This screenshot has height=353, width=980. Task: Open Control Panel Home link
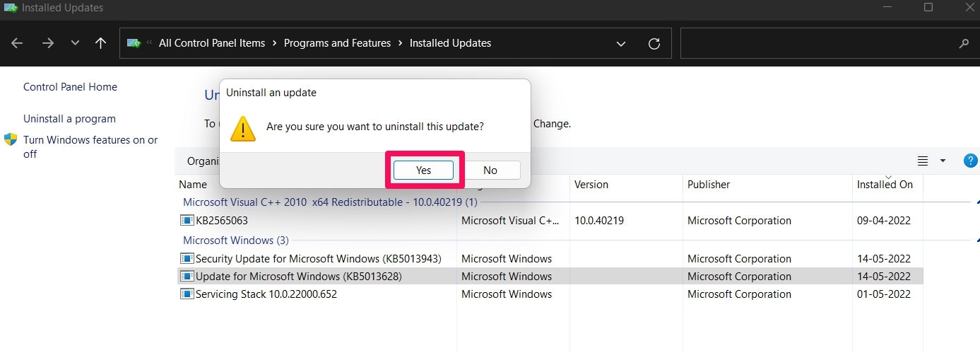pos(70,87)
